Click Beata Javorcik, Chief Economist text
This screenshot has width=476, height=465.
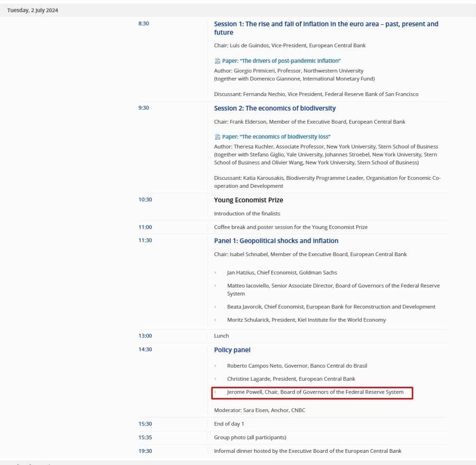[x=331, y=307]
